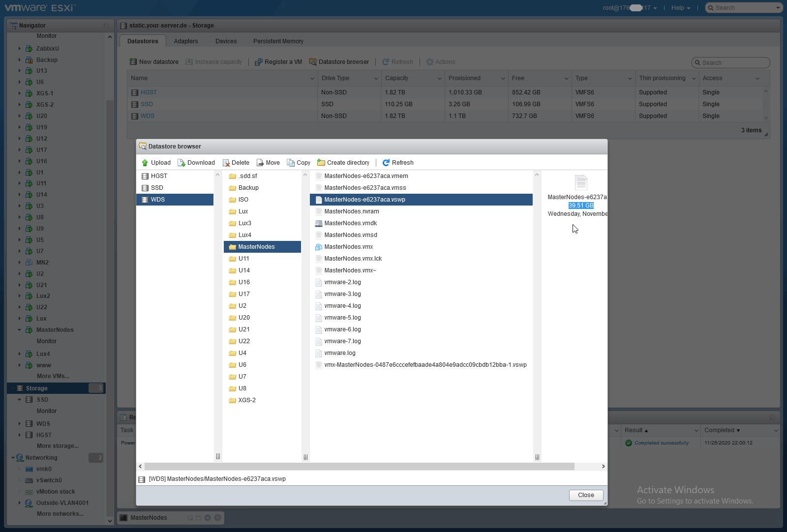Screen dimensions: 787x532
Task: Open the Help menu
Action: (x=681, y=8)
